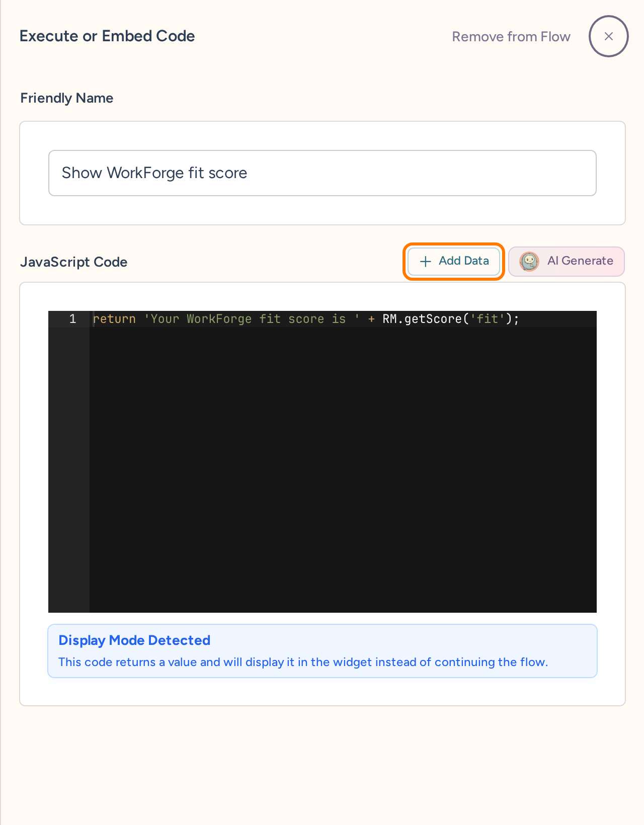
Task: Open the AI Generate assistant
Action: click(x=567, y=261)
